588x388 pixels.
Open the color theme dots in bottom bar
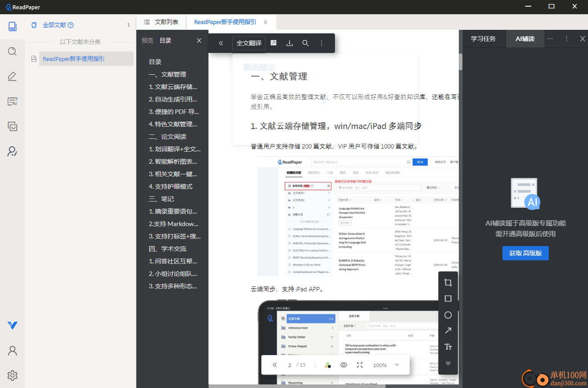[x=328, y=365]
